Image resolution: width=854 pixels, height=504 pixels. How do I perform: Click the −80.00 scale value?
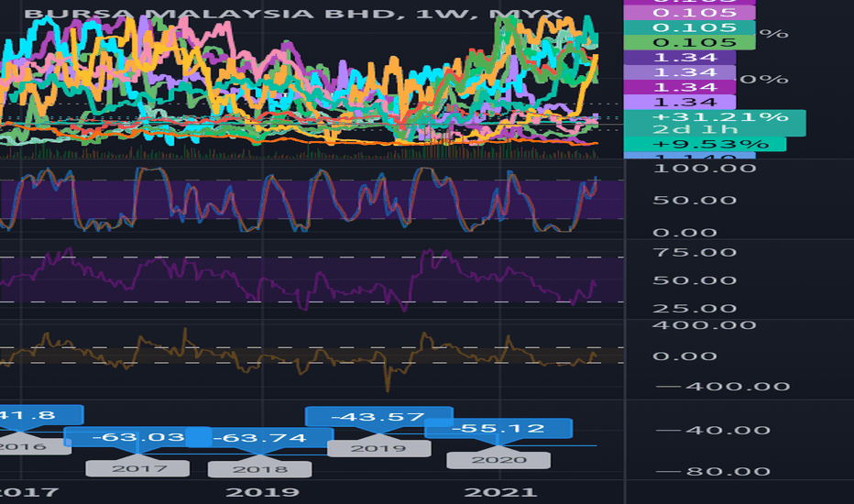coord(714,471)
